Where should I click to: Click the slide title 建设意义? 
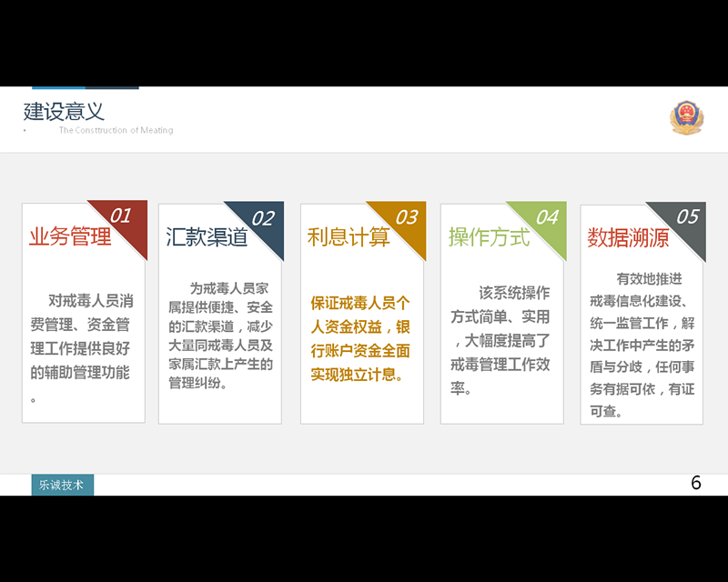click(x=64, y=112)
